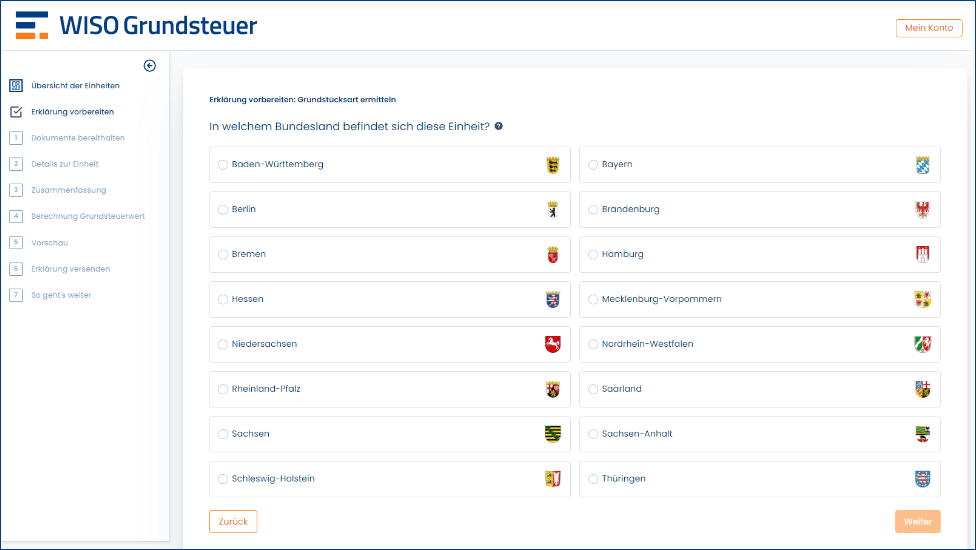976x550 pixels.
Task: Click the Erklärung vorbereiten checkmark icon
Action: 16,112
